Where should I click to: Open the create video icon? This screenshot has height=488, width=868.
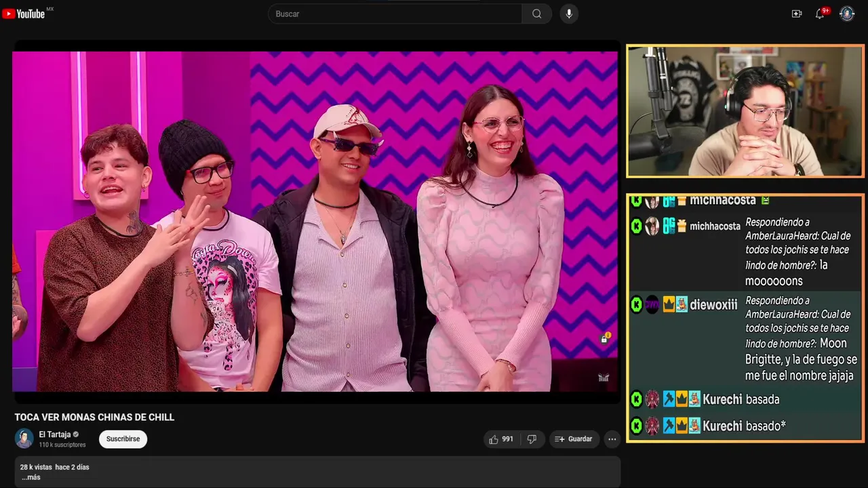pyautogui.click(x=797, y=14)
